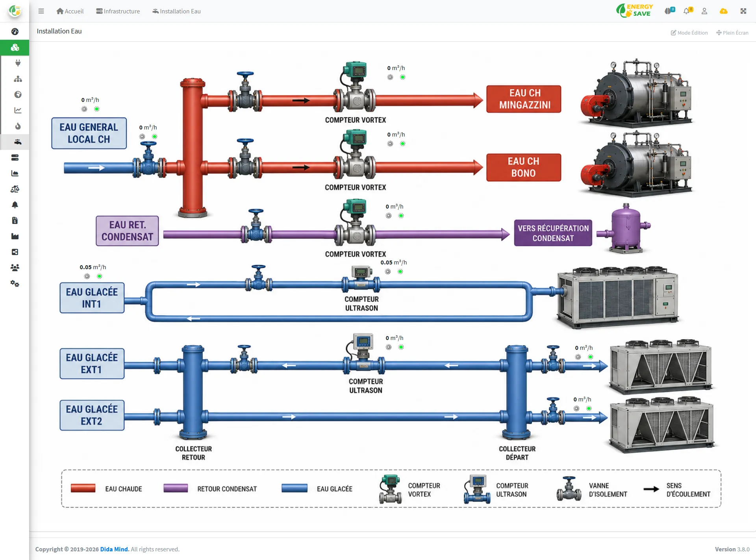Open the electric plug sidebar section
756x560 pixels.
18,63
